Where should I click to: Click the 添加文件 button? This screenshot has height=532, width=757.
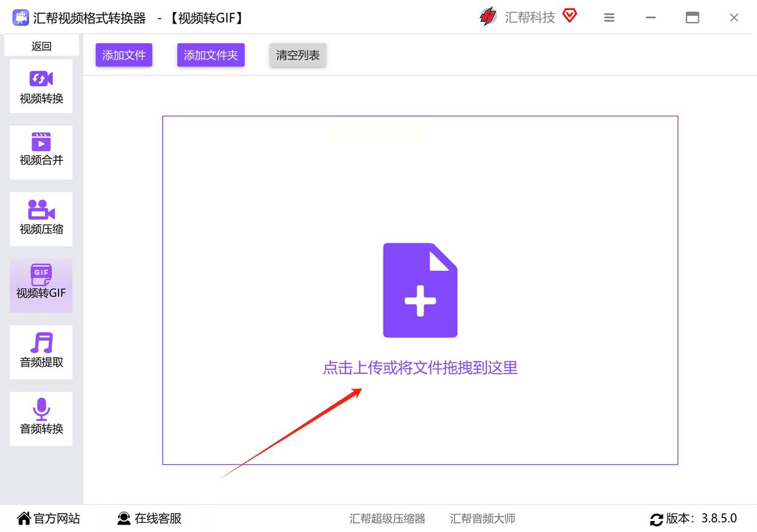click(124, 55)
